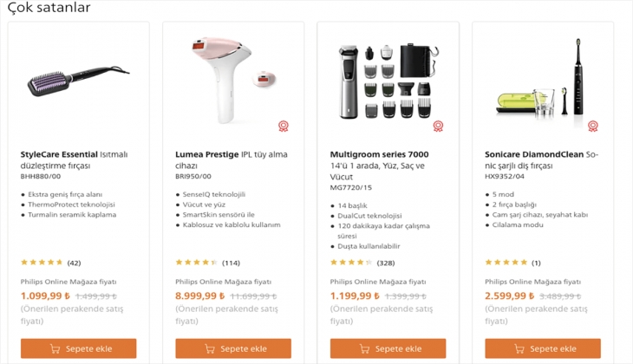Click award badge icon on Sonicare DiamondClean
The width and height of the screenshot is (633, 364).
pos(593,126)
